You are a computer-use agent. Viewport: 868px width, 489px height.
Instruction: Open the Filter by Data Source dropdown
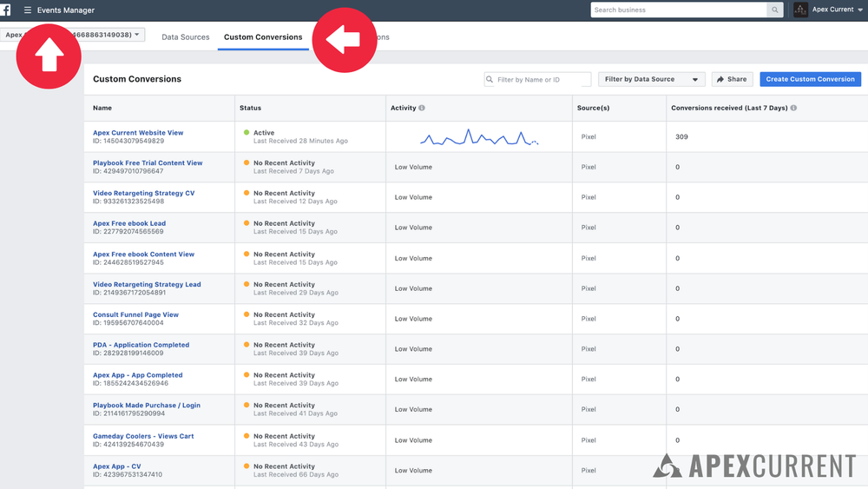pos(651,79)
